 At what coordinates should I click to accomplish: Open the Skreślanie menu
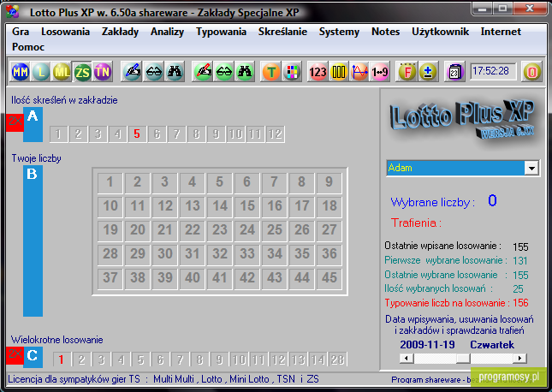click(282, 32)
